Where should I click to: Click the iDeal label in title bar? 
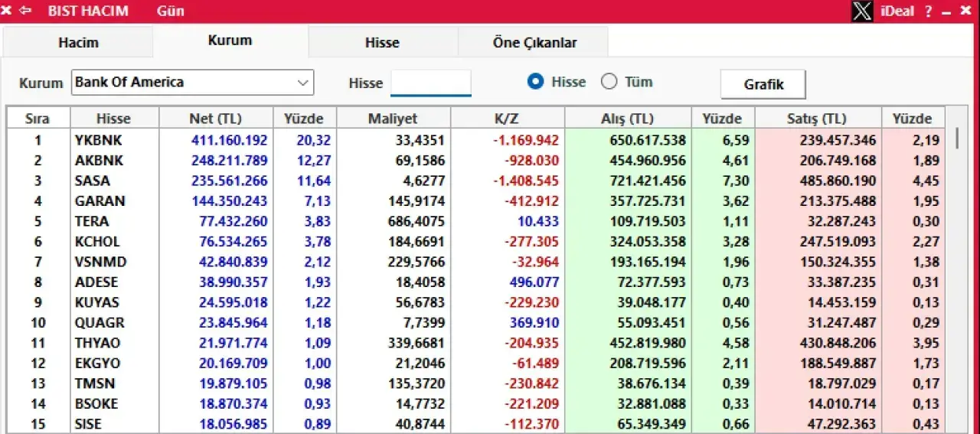[897, 11]
